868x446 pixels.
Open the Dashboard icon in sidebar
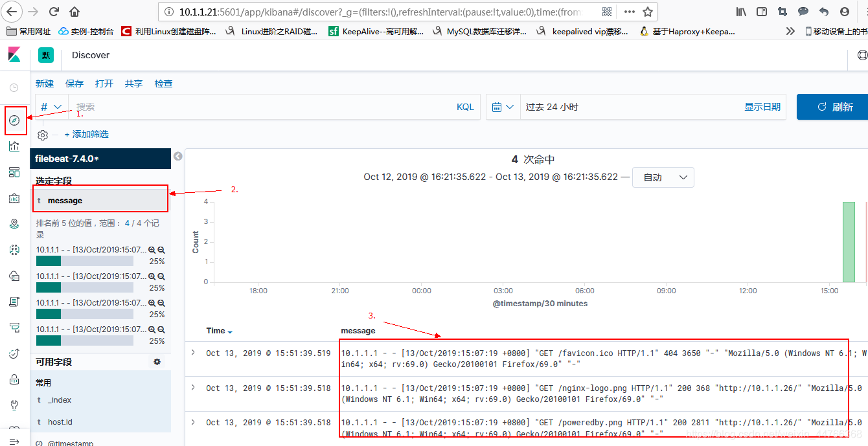pyautogui.click(x=14, y=172)
